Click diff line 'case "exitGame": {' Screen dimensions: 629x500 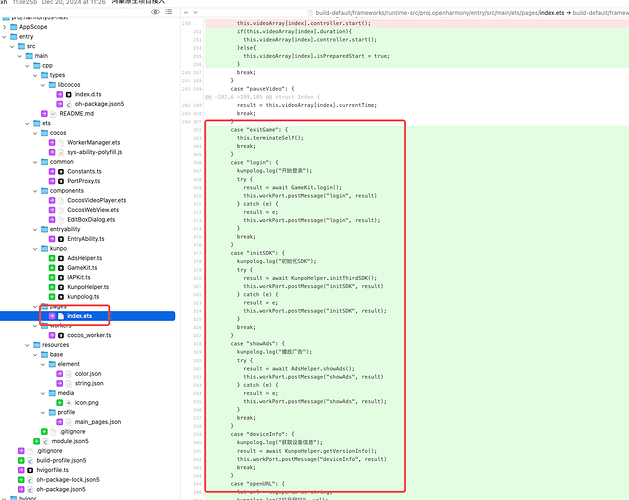click(259, 130)
